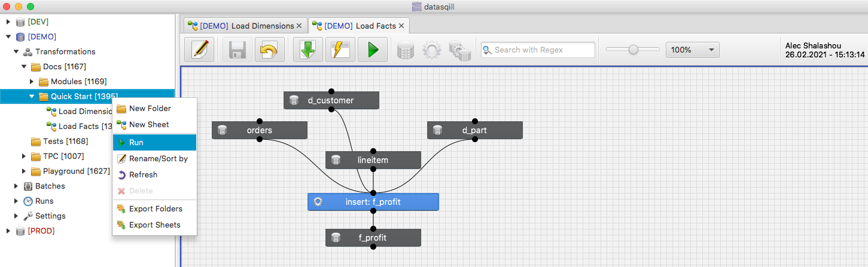Viewport: 868px width, 267px height.
Task: Open the 100% zoom dropdown
Action: 692,50
